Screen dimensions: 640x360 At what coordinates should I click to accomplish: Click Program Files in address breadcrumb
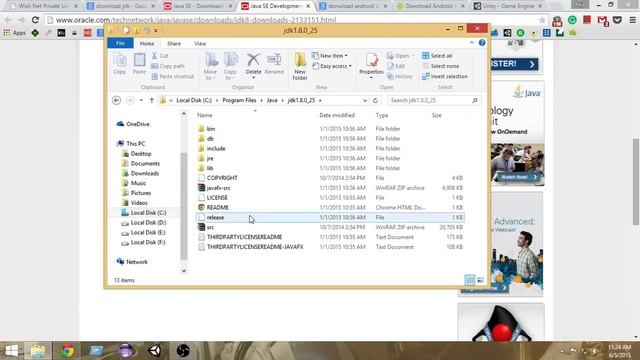click(x=239, y=100)
